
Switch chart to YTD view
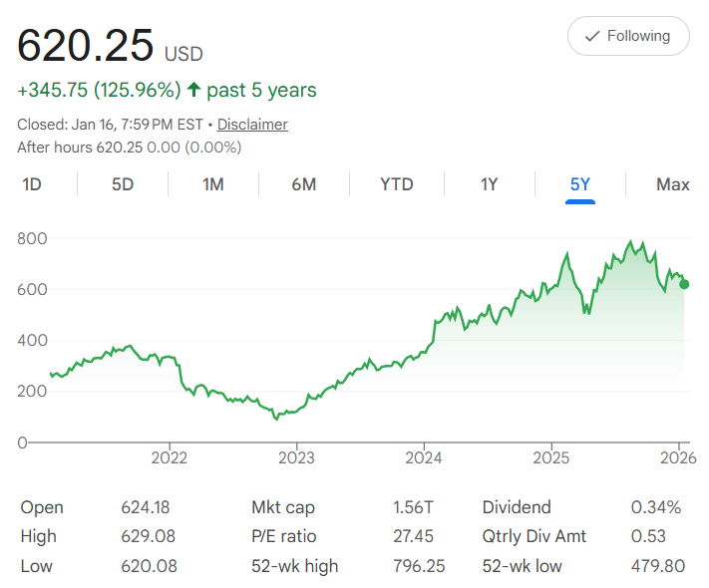[x=396, y=184]
